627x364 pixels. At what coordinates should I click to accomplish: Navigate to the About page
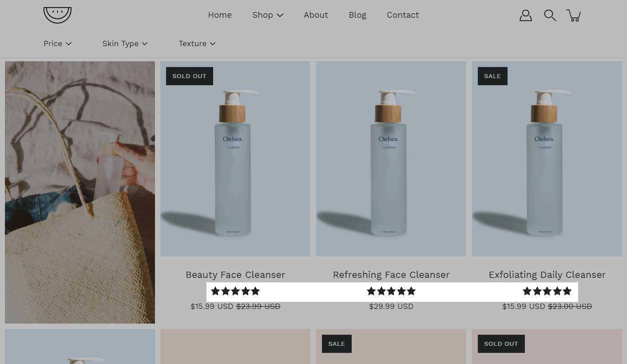coord(316,15)
